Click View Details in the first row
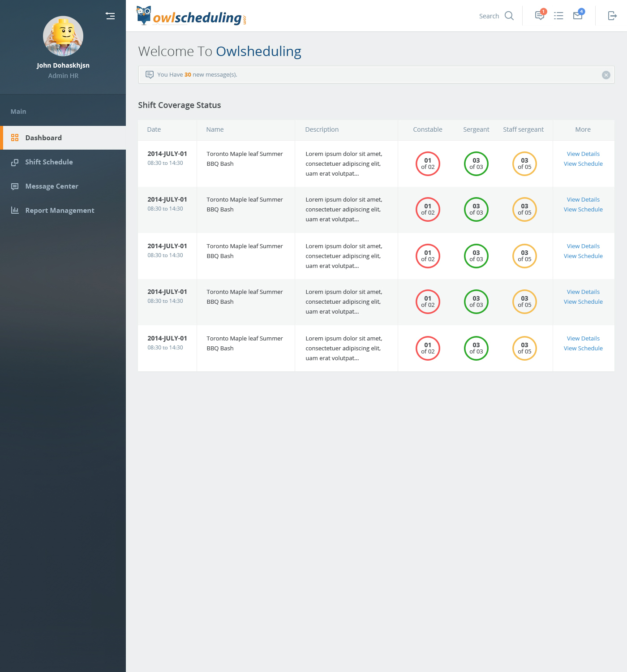 click(x=583, y=154)
